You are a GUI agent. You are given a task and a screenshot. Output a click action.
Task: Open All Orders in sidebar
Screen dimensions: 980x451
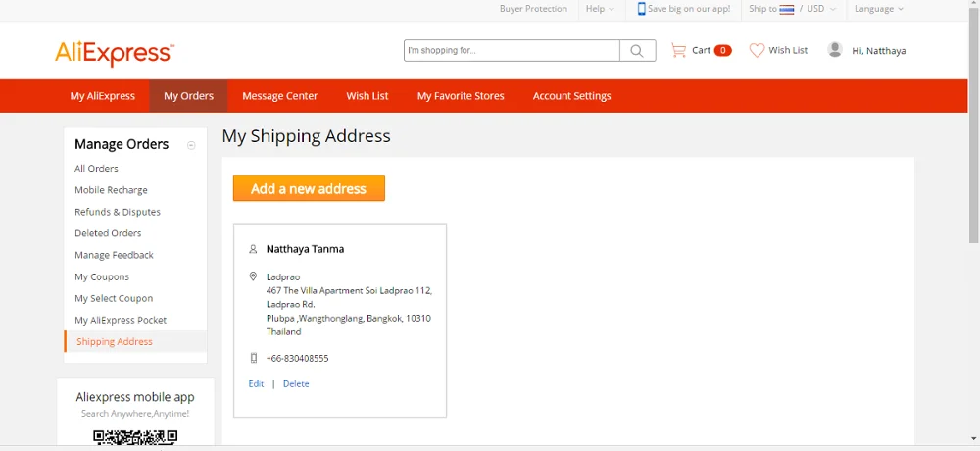(x=96, y=169)
